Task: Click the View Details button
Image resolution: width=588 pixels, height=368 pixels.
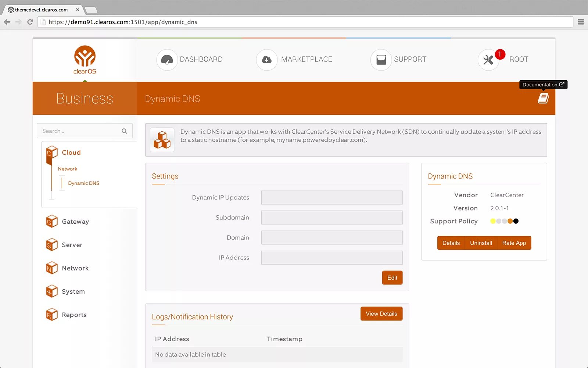Action: point(381,314)
